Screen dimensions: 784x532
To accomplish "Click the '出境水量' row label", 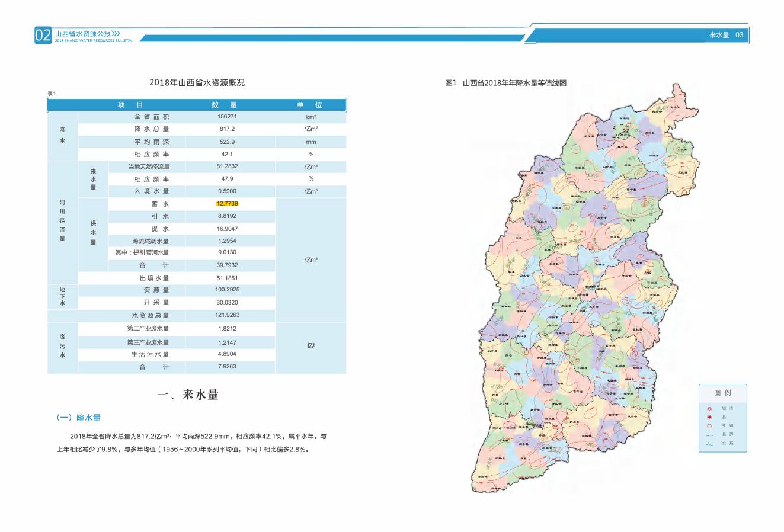I will tap(154, 278).
